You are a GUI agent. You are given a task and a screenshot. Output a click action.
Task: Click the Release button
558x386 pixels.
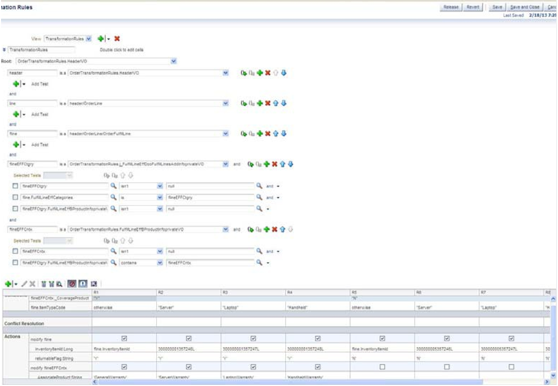tap(451, 7)
